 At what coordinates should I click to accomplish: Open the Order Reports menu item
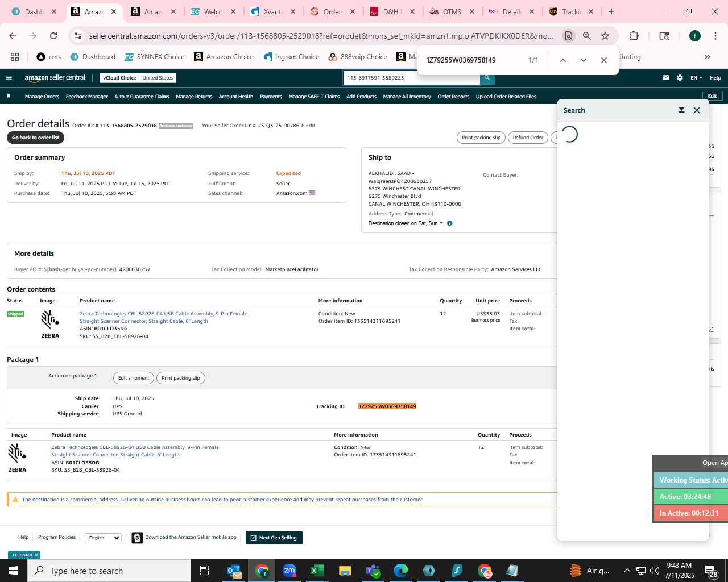(x=453, y=97)
